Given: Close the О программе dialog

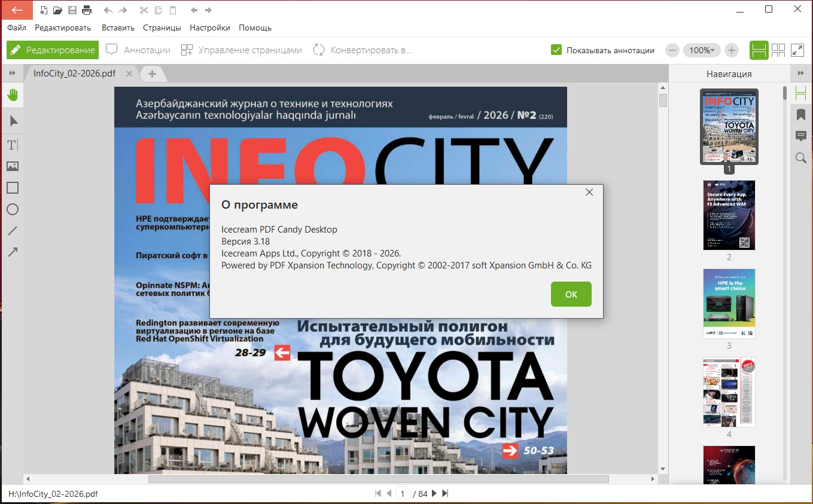Looking at the screenshot, I should (x=589, y=192).
